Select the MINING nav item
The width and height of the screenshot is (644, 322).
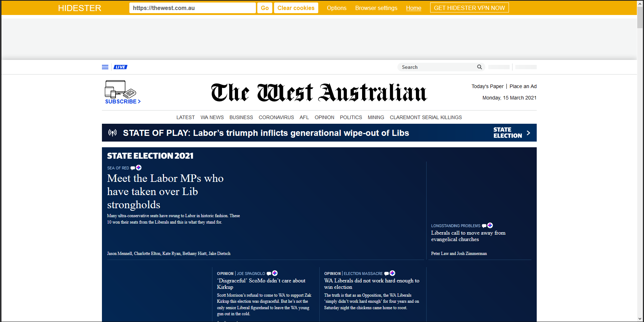(x=376, y=117)
